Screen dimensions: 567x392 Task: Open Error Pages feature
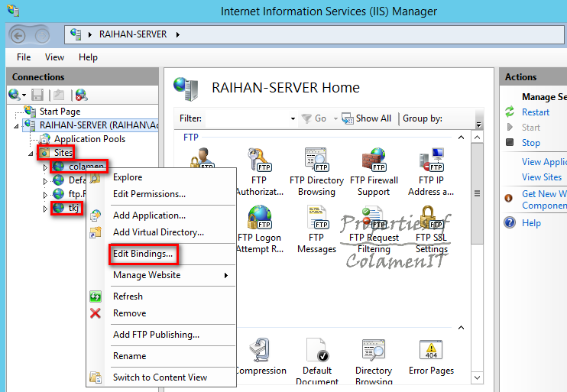(431, 357)
